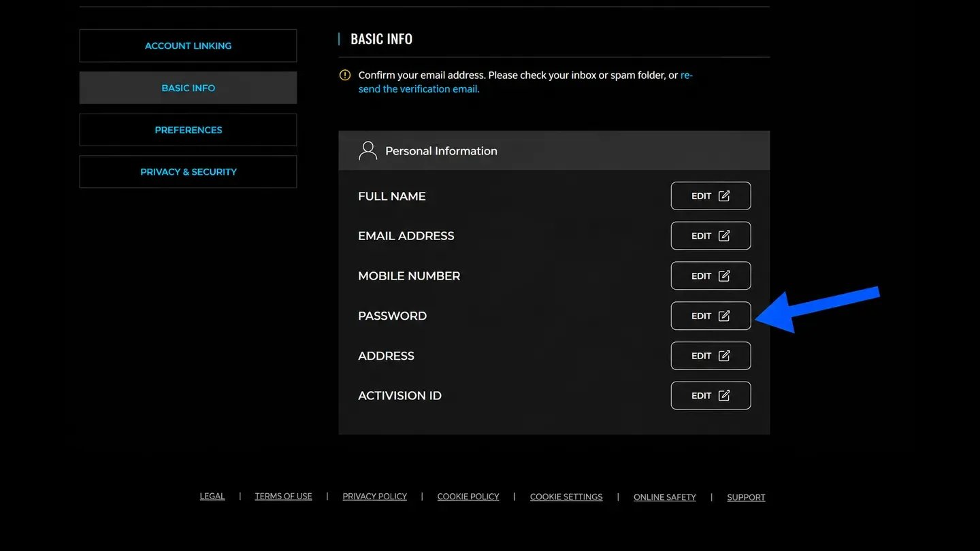980x551 pixels.
Task: Edit the Address entry
Action: pyautogui.click(x=710, y=356)
